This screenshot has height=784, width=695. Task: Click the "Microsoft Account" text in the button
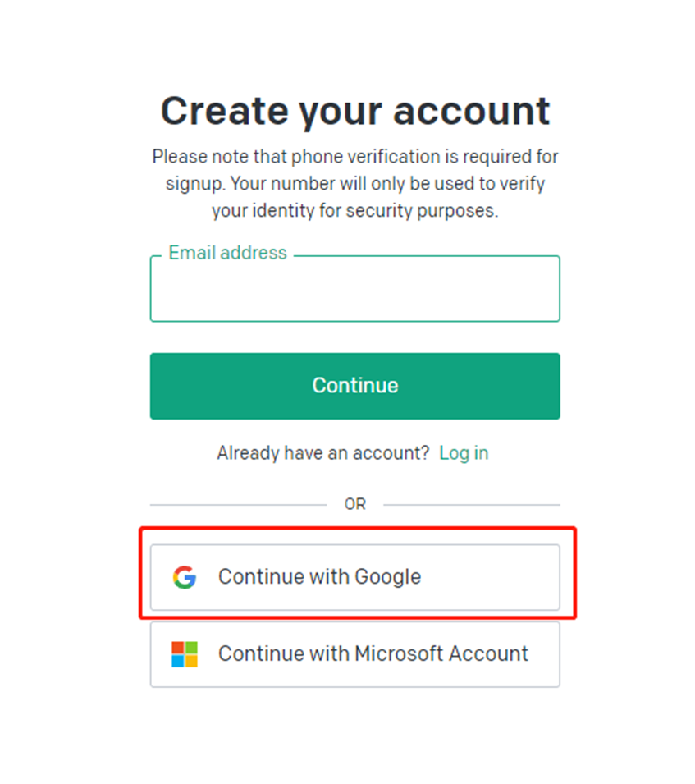coord(441,654)
